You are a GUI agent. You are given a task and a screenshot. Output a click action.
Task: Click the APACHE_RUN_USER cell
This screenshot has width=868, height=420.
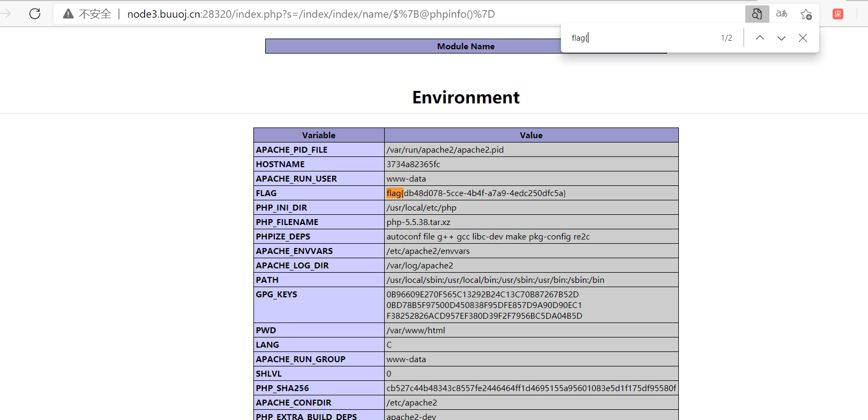point(319,178)
